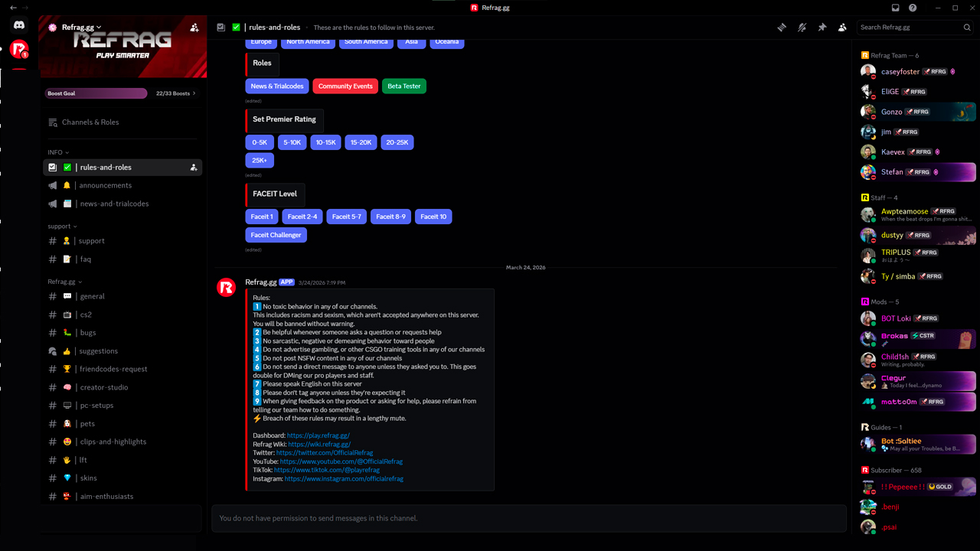Expand the 22/33 Boosts details
The height and width of the screenshot is (551, 980).
tap(175, 93)
